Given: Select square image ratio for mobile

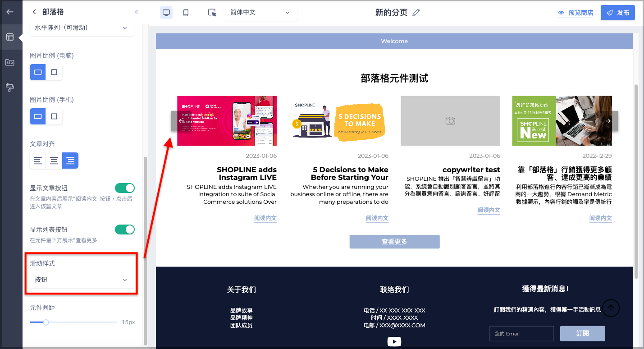Looking at the screenshot, I should coord(54,116).
